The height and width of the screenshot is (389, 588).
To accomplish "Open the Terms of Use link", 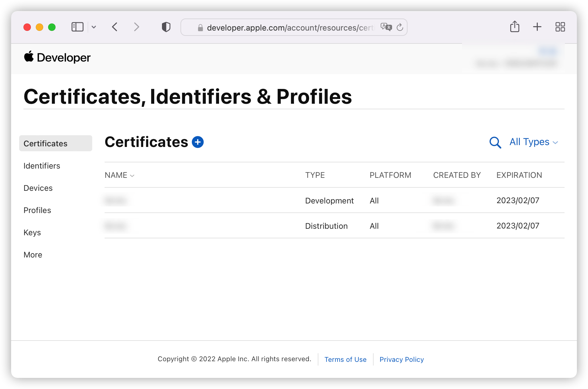I will (346, 359).
